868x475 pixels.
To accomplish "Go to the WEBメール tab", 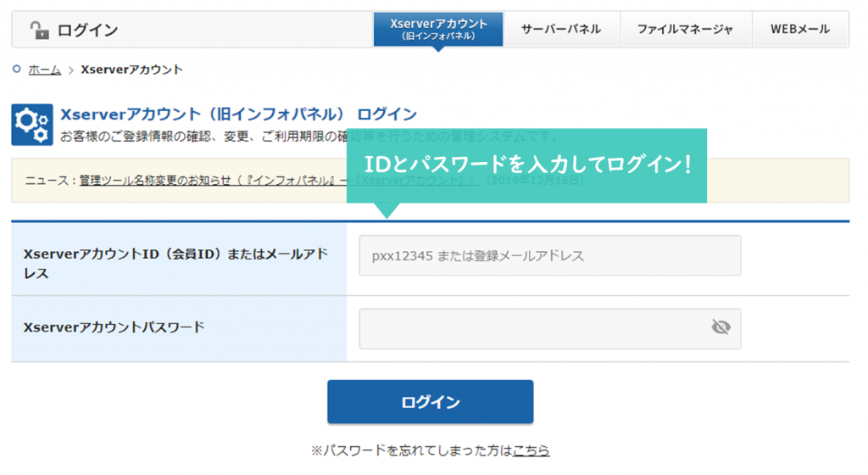I will pos(800,30).
